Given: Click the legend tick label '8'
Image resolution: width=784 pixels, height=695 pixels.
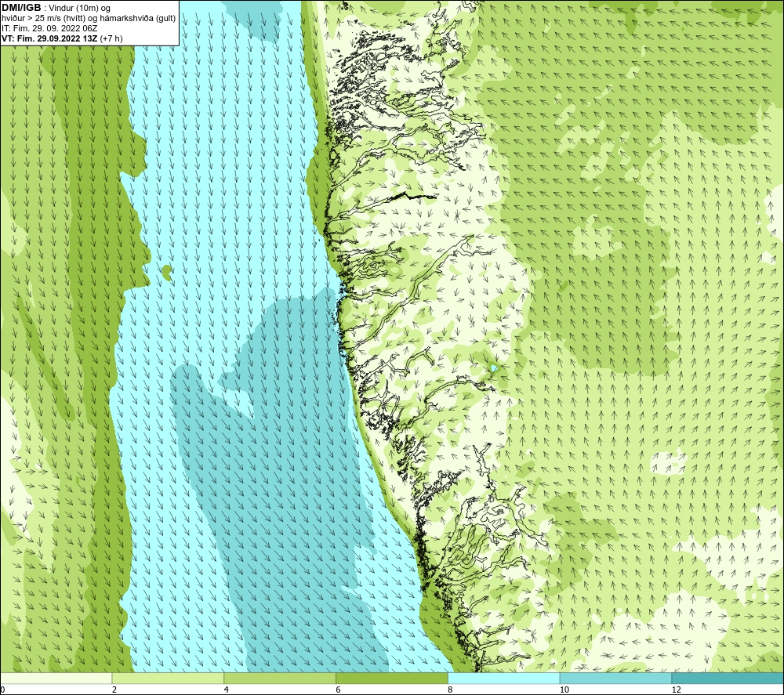Looking at the screenshot, I should tap(451, 690).
